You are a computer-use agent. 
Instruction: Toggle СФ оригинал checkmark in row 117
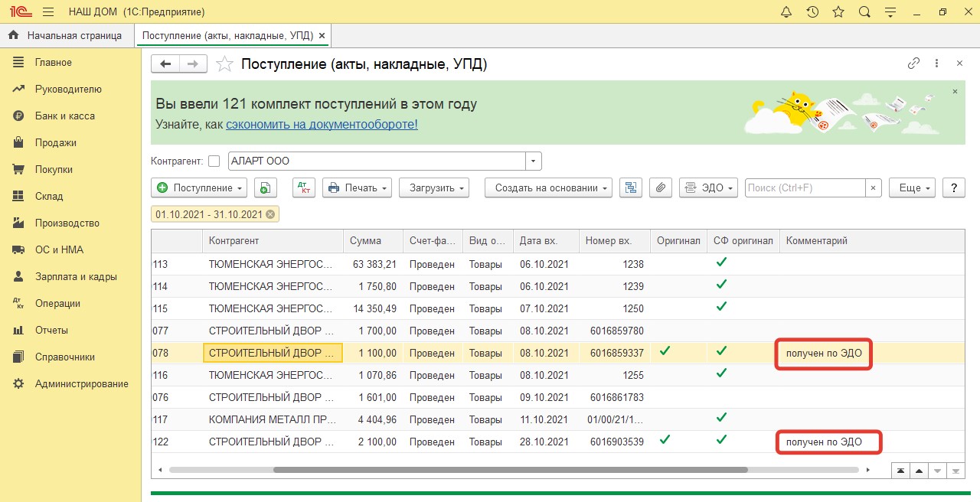tap(720, 417)
